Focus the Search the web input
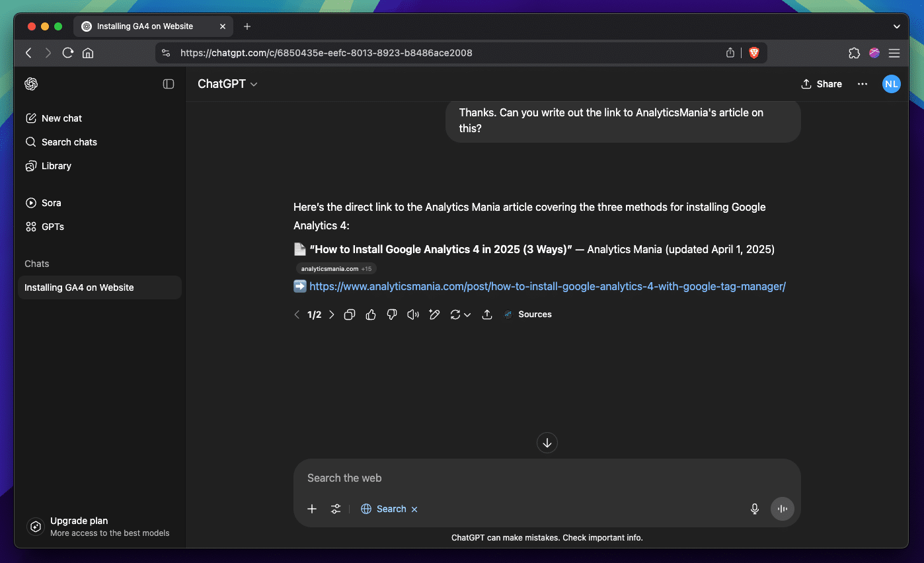924x563 pixels. click(x=547, y=478)
